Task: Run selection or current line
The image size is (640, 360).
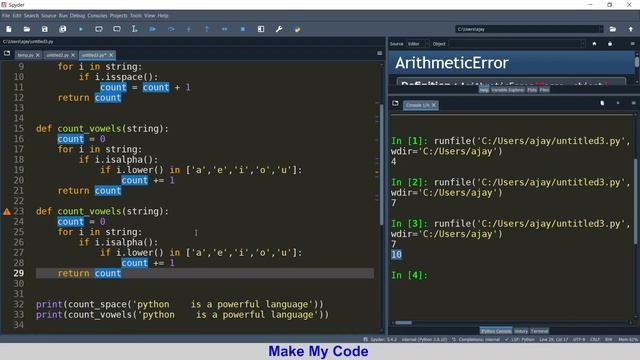Action: click(x=135, y=29)
